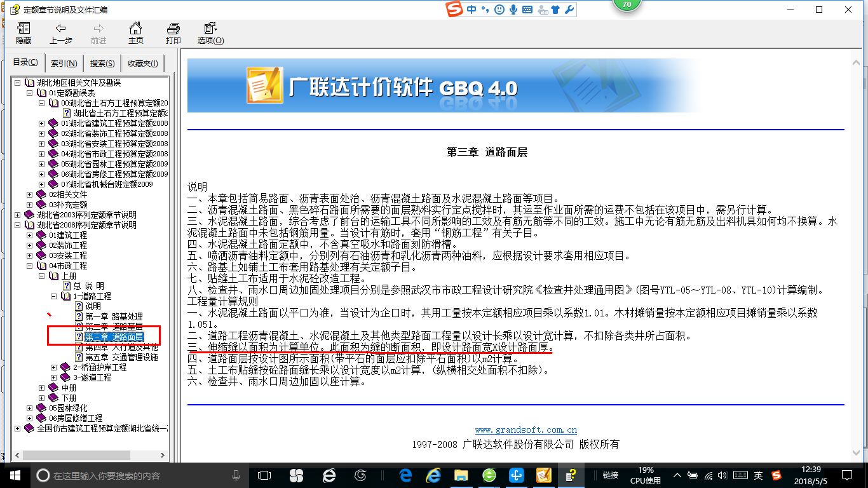Click the help window taskbar icon
Image resolution: width=868 pixels, height=488 pixels.
click(572, 475)
